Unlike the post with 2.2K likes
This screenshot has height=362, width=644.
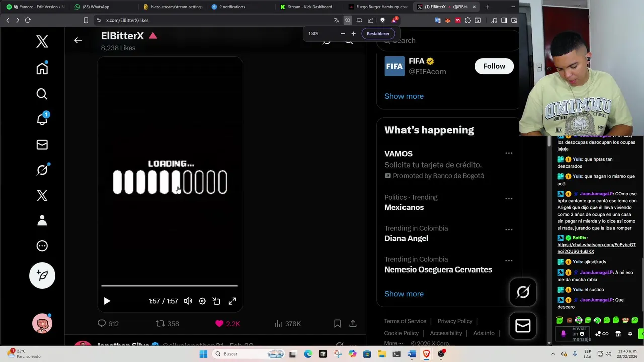coord(227,324)
